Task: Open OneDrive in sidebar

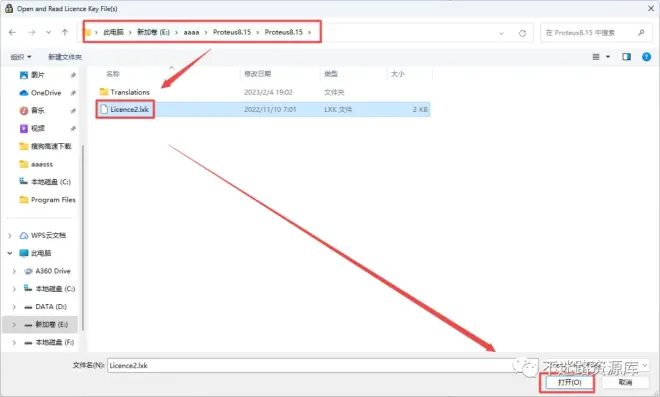Action: coord(46,93)
